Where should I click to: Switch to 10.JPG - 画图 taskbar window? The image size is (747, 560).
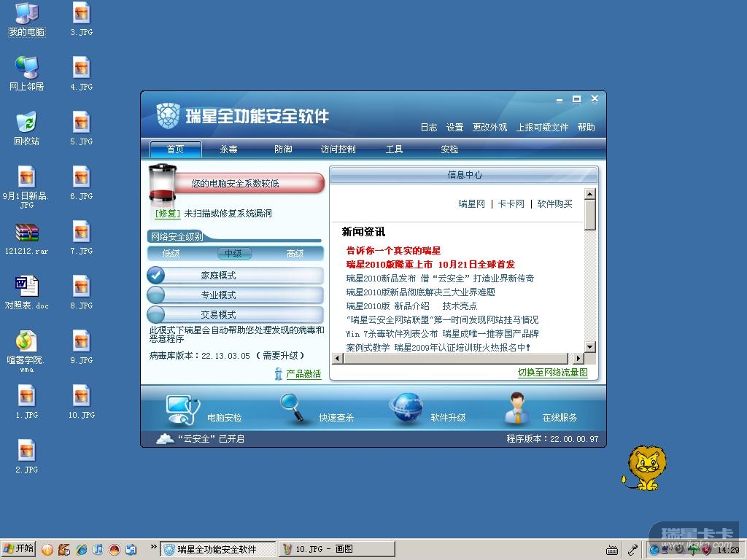337,549
